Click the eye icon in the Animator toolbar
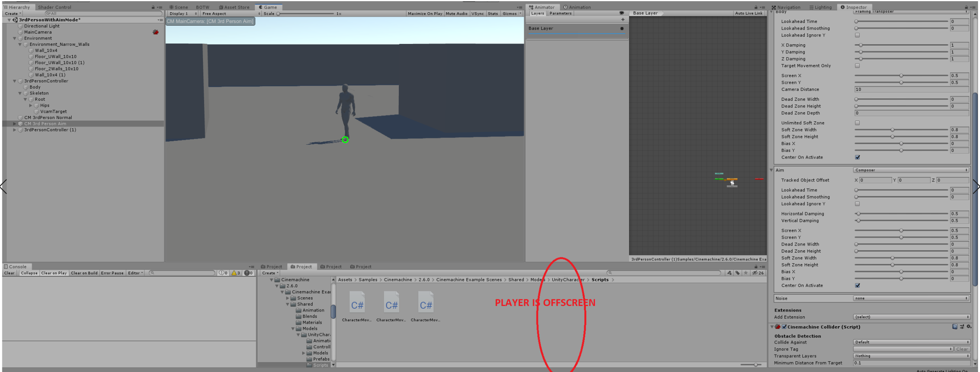 (621, 13)
